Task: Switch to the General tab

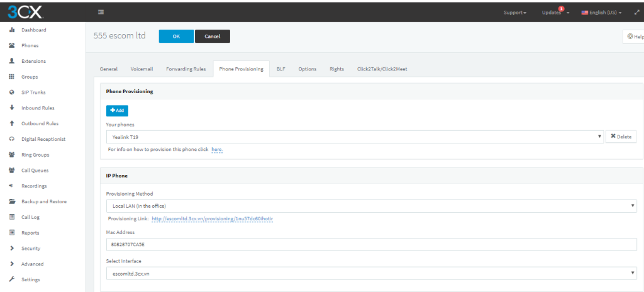Action: pyautogui.click(x=109, y=69)
